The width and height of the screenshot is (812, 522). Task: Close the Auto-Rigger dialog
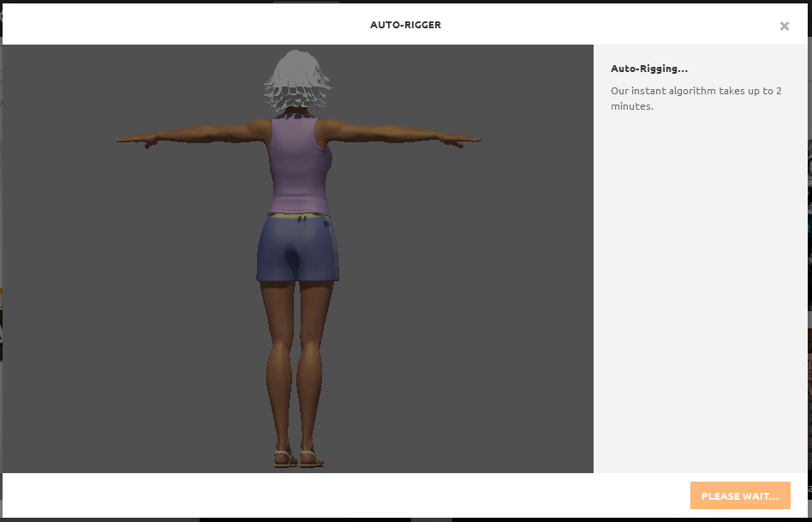[x=784, y=26]
